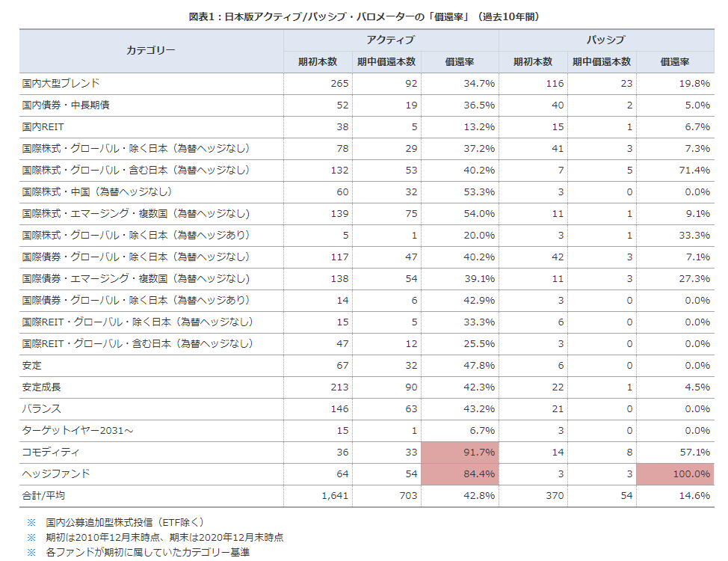Select the passive rate 19.8%
Viewport: 728px width, 561px height.
[x=694, y=84]
